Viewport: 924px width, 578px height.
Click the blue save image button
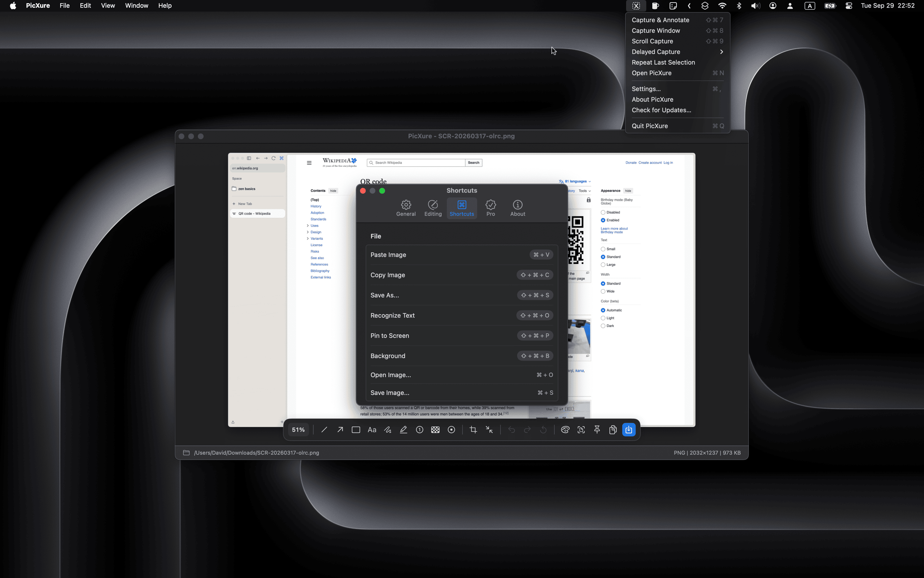click(629, 430)
